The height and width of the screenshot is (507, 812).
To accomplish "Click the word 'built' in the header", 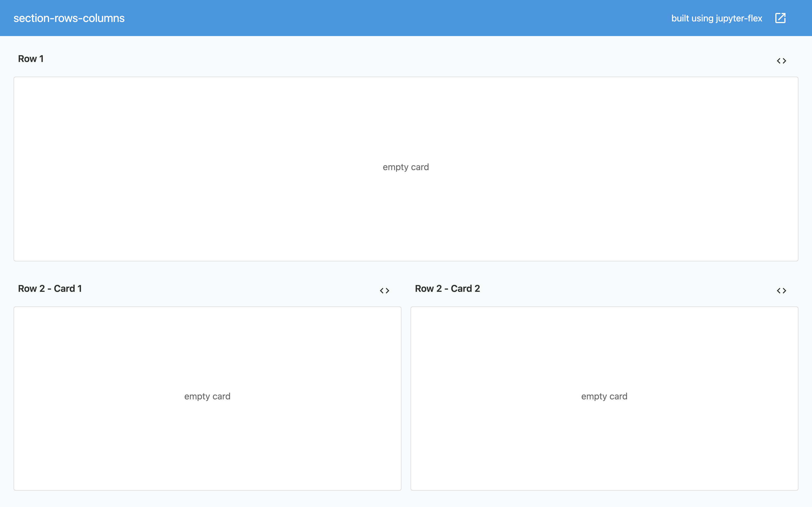I will pos(680,18).
